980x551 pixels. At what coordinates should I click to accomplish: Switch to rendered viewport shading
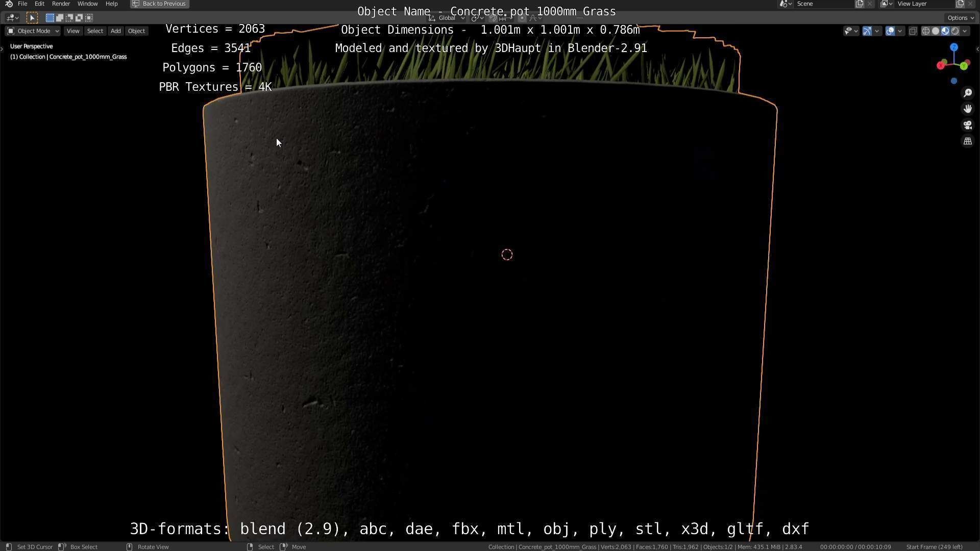pos(955,31)
